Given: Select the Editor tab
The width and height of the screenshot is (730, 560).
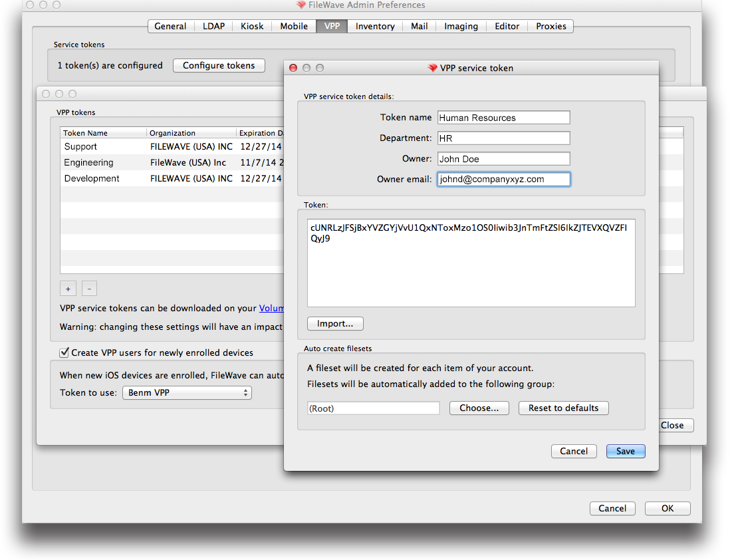Looking at the screenshot, I should pos(507,26).
